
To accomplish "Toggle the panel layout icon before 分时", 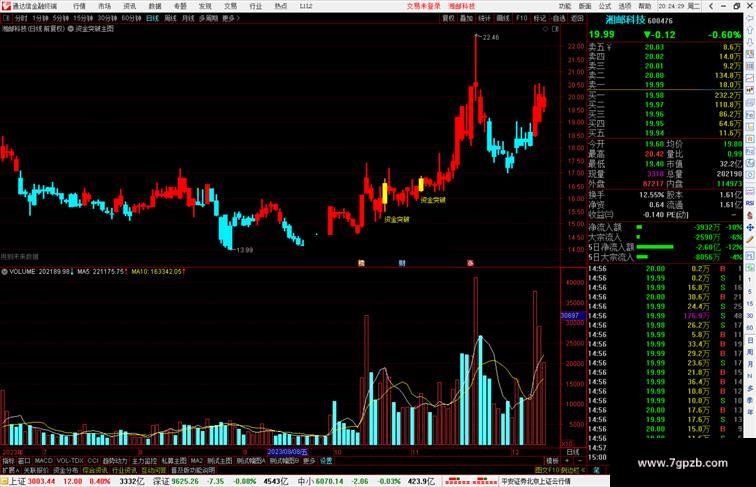I will 6,18.
